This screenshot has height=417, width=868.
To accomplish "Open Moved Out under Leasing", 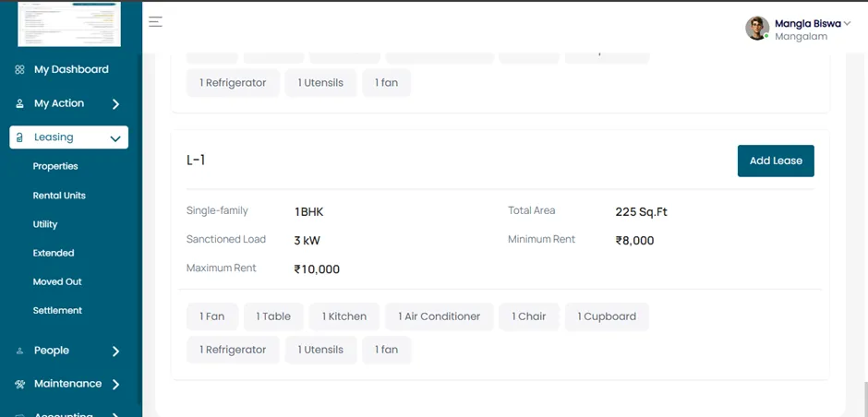I will tap(57, 281).
